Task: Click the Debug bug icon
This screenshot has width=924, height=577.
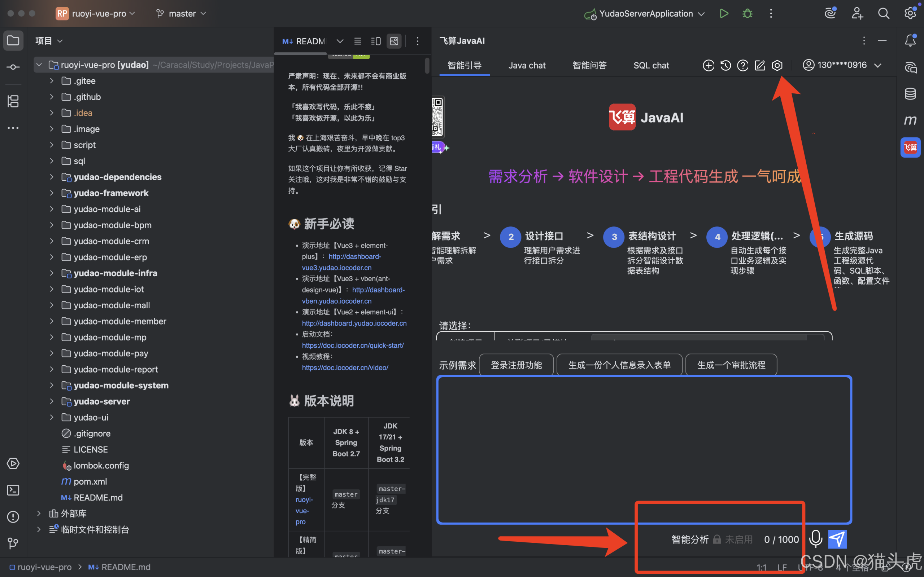Action: [x=747, y=14]
